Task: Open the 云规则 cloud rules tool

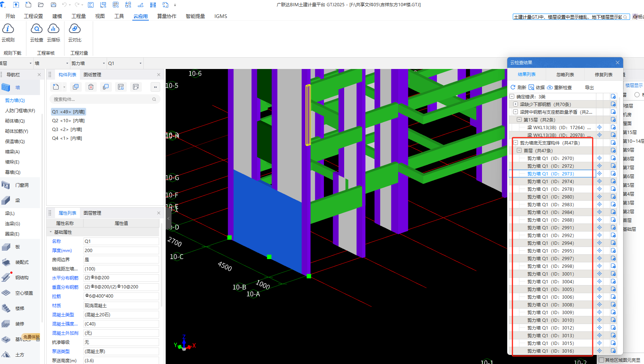Action: tap(8, 33)
